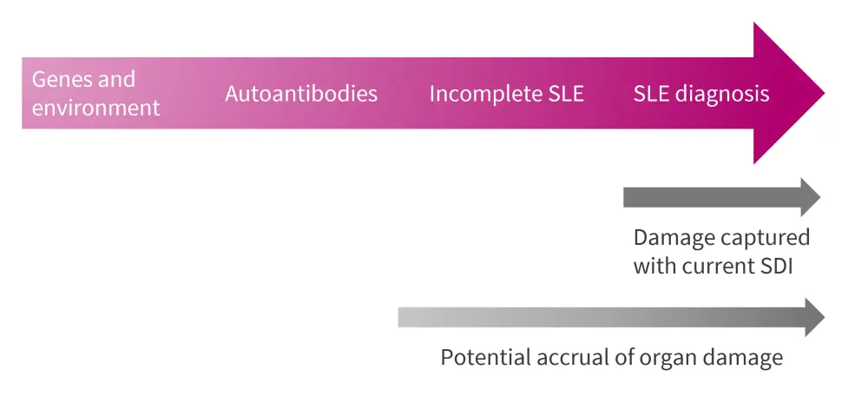
Task: Click the short dark gray arrow's arrowhead
Action: point(810,197)
